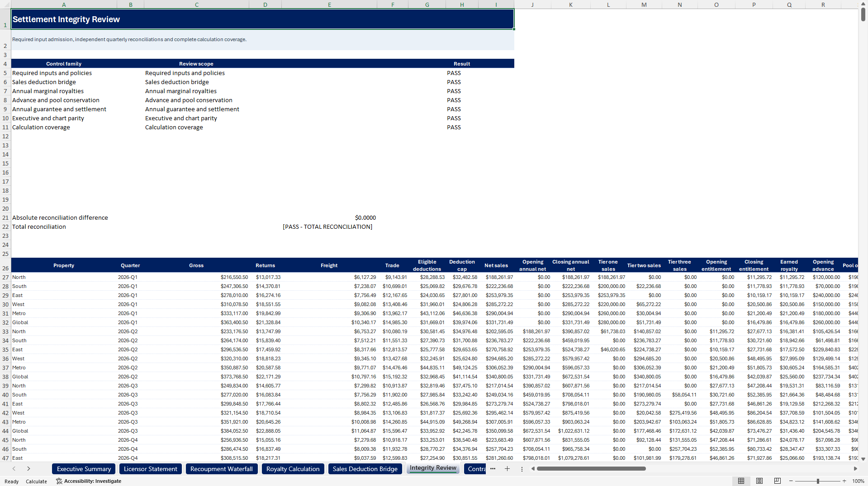This screenshot has height=486, width=868.
Task: Show more sheet tabs via ellipsis
Action: (x=493, y=469)
